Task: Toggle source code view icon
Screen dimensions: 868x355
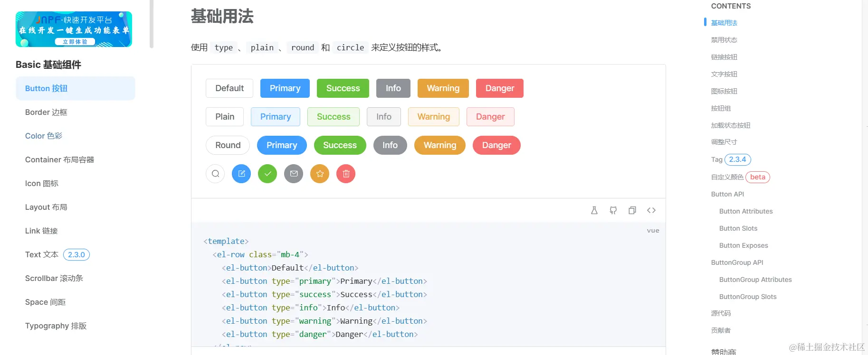Action: coord(651,210)
